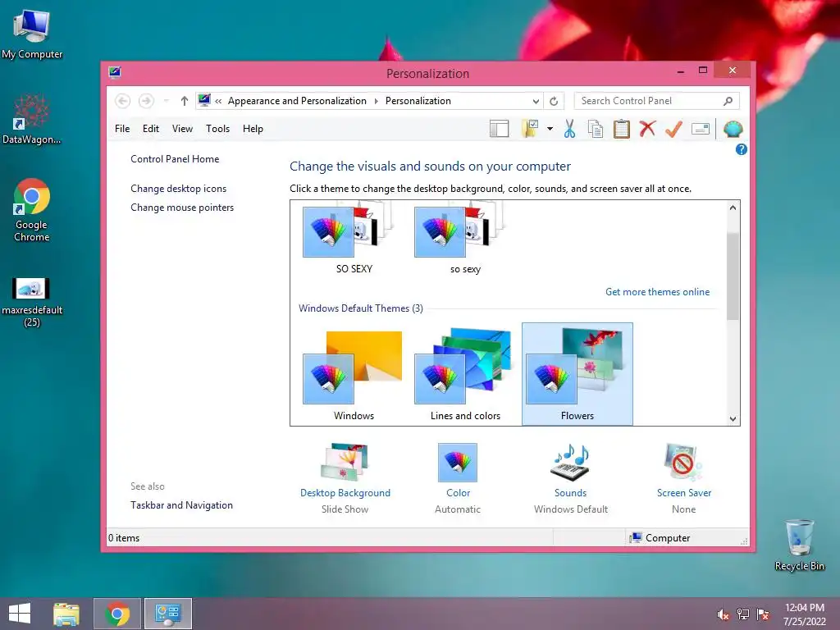Open My Computer desktop icon
Image resolution: width=840 pixels, height=630 pixels.
32,34
